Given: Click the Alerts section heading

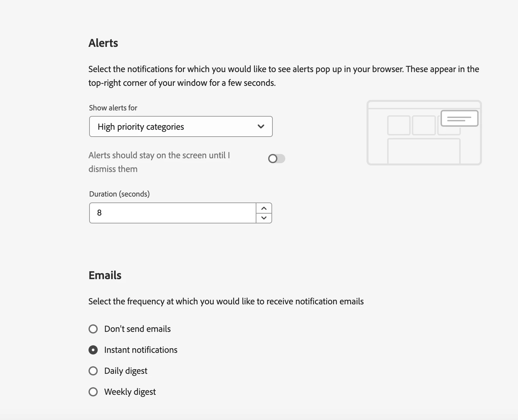Looking at the screenshot, I should (x=103, y=43).
